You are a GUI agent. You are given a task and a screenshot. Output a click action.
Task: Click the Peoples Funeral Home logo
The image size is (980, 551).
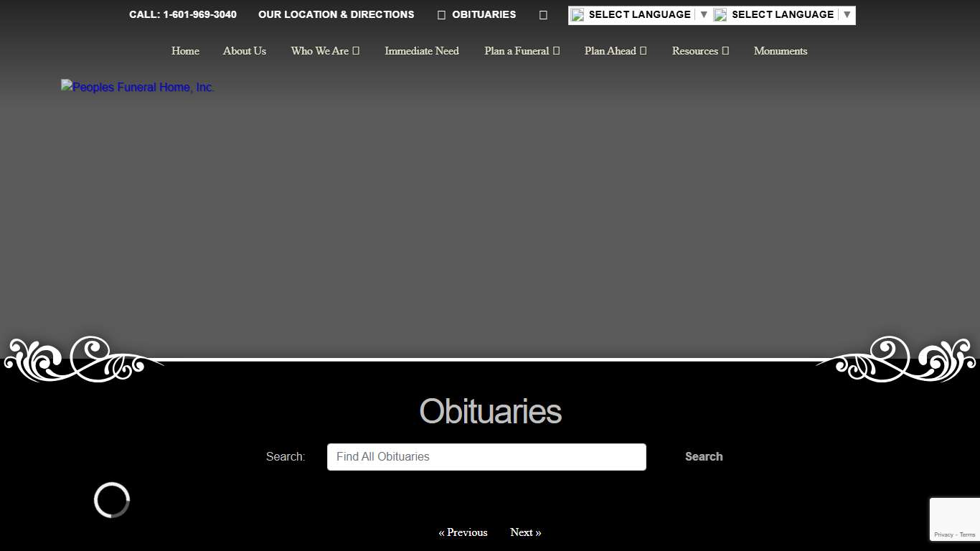tap(137, 87)
